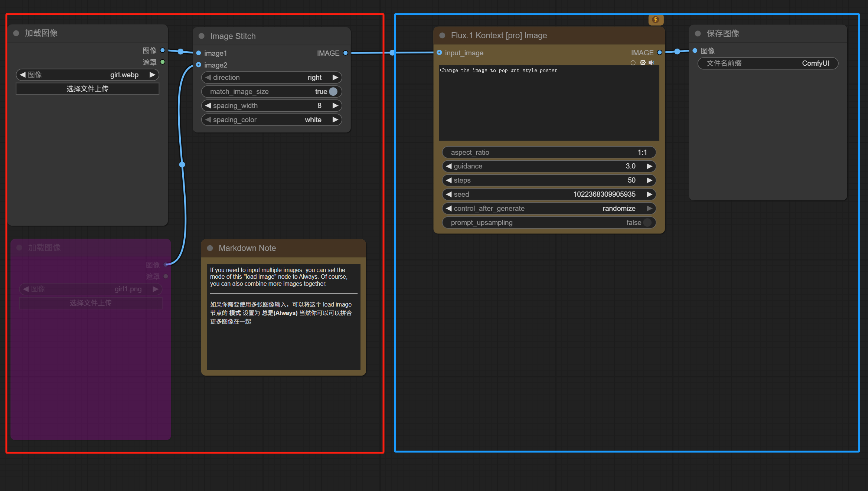
Task: Toggle the match_image_size switch
Action: [x=333, y=92]
